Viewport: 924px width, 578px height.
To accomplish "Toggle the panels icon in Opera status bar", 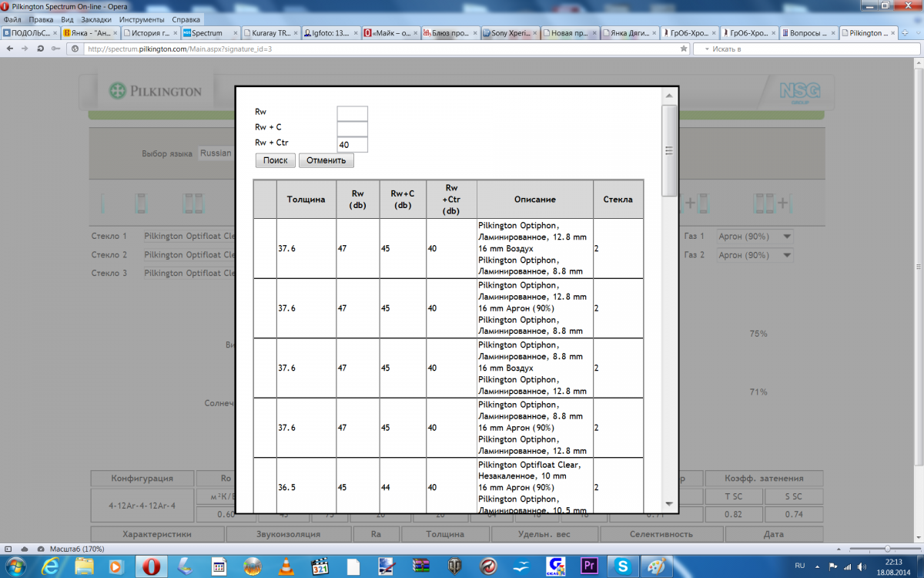I will click(x=8, y=548).
